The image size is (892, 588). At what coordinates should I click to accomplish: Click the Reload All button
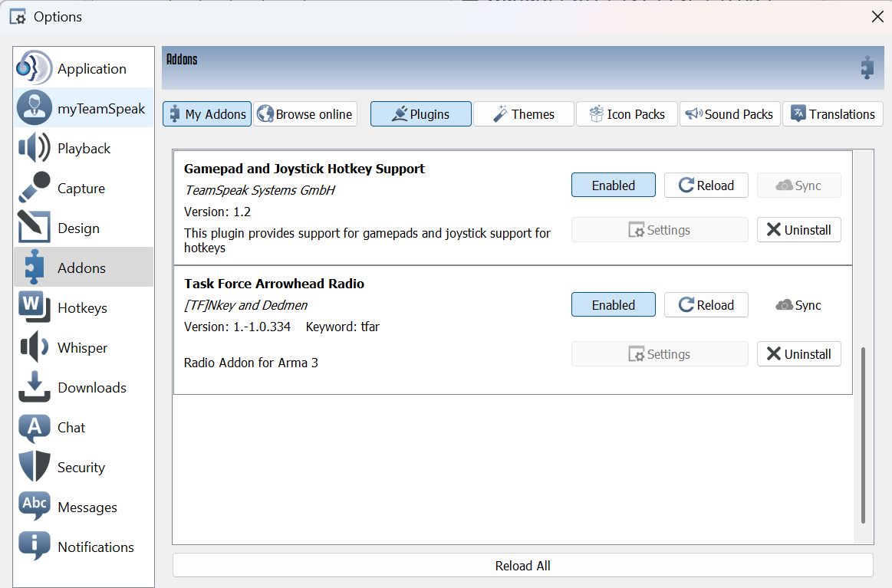point(522,566)
